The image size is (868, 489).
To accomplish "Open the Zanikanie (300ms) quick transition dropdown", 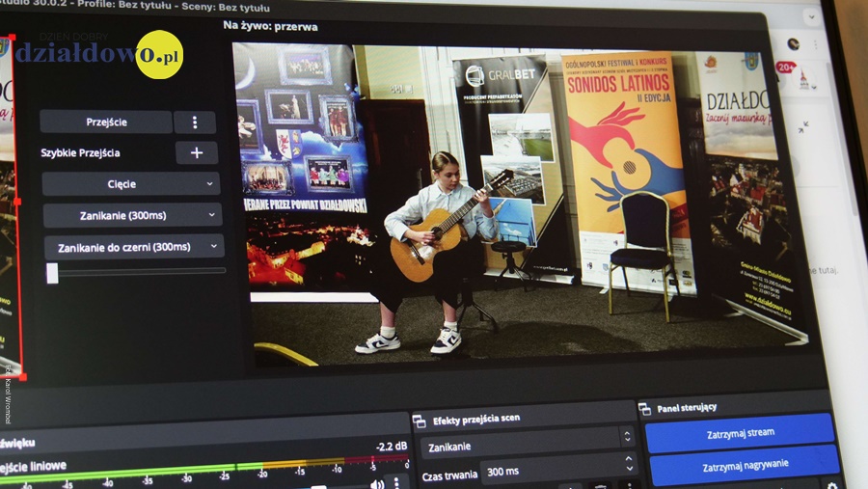I will [132, 215].
